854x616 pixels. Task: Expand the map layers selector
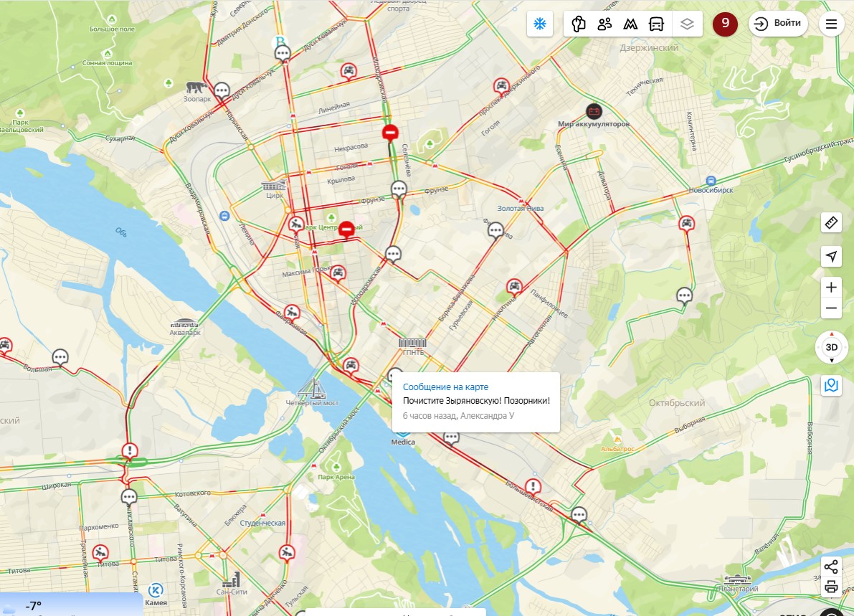687,24
